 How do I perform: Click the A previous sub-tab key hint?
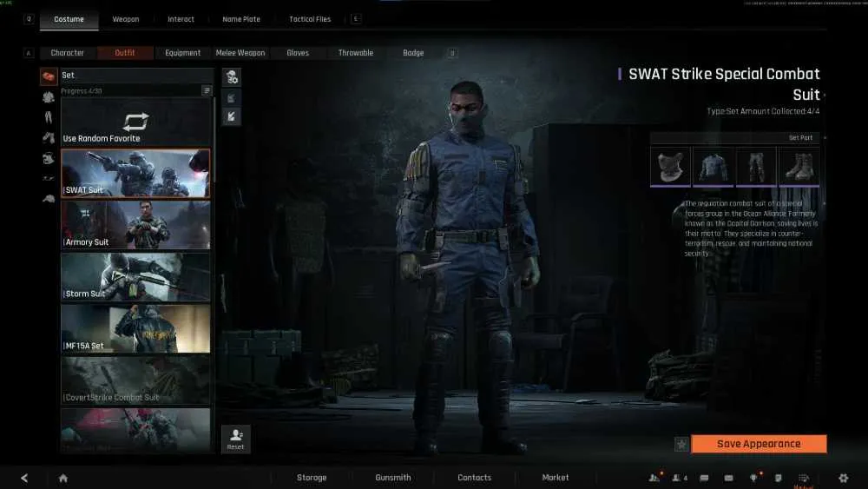(x=29, y=53)
